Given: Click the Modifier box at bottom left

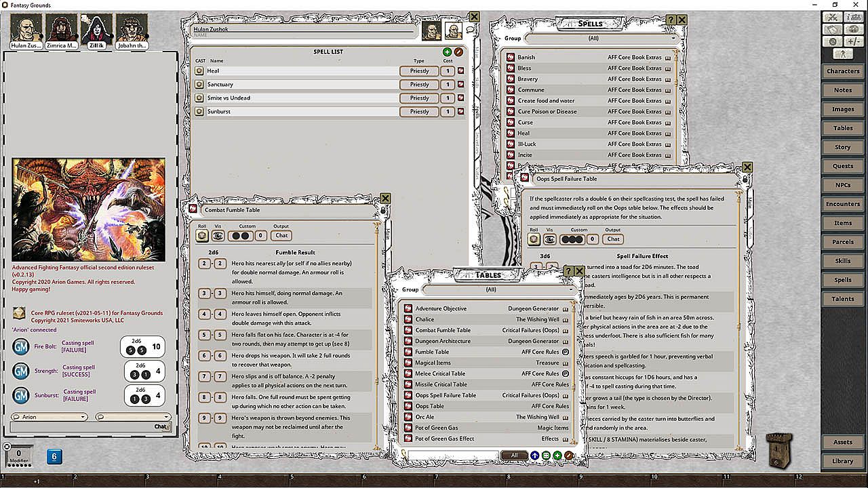Looking at the screenshot, I should pyautogui.click(x=19, y=457).
